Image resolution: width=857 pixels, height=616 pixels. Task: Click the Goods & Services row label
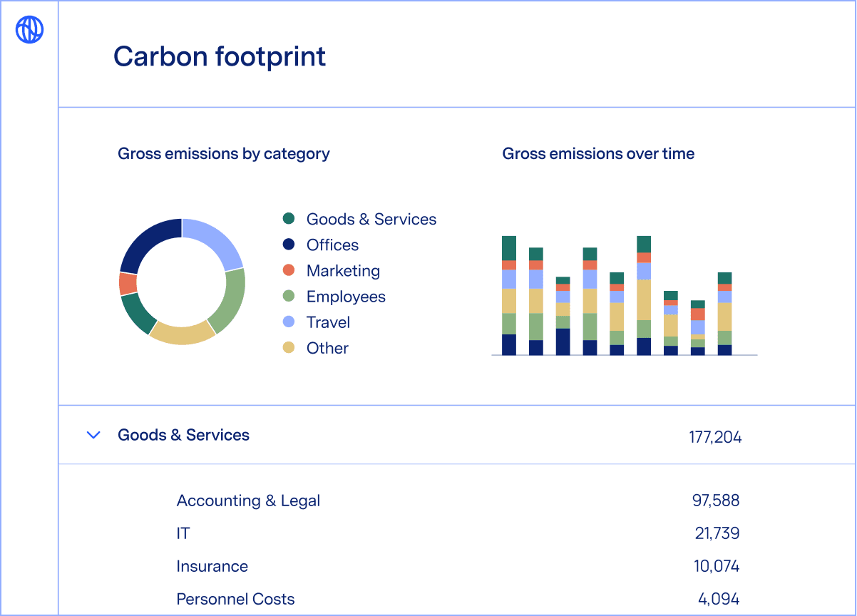pos(183,435)
